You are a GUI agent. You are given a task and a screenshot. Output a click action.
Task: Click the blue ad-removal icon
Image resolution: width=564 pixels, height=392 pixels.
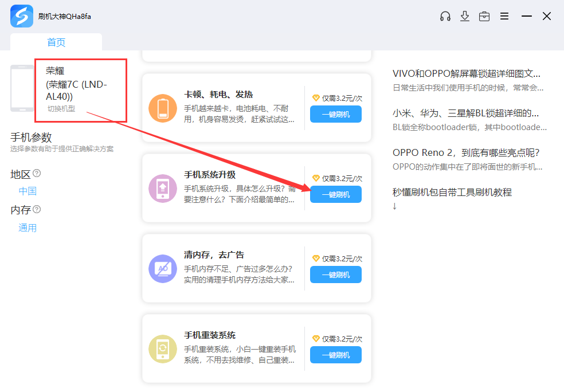pos(163,269)
